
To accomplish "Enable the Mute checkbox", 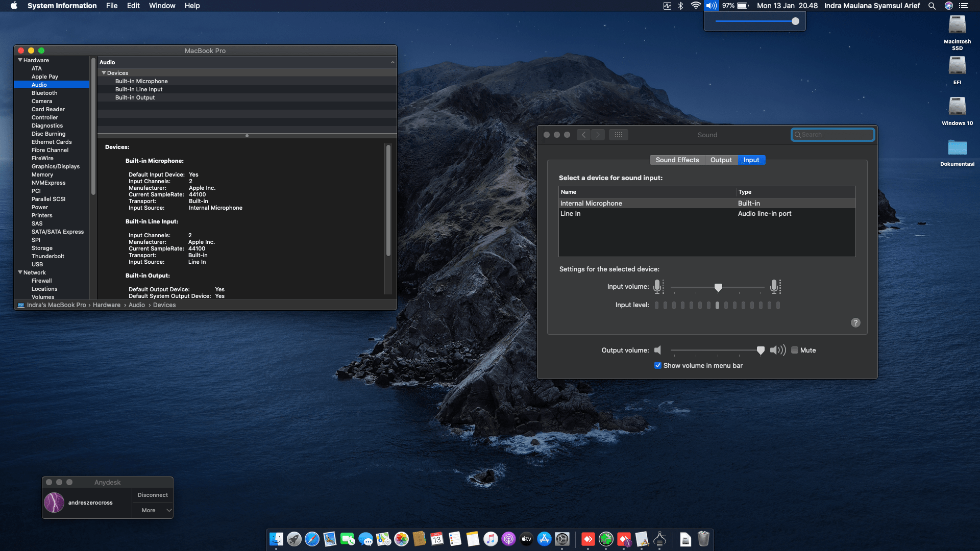I will (x=795, y=350).
